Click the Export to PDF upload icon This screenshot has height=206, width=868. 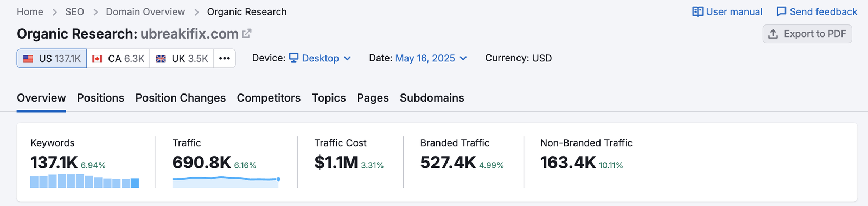[x=773, y=34]
